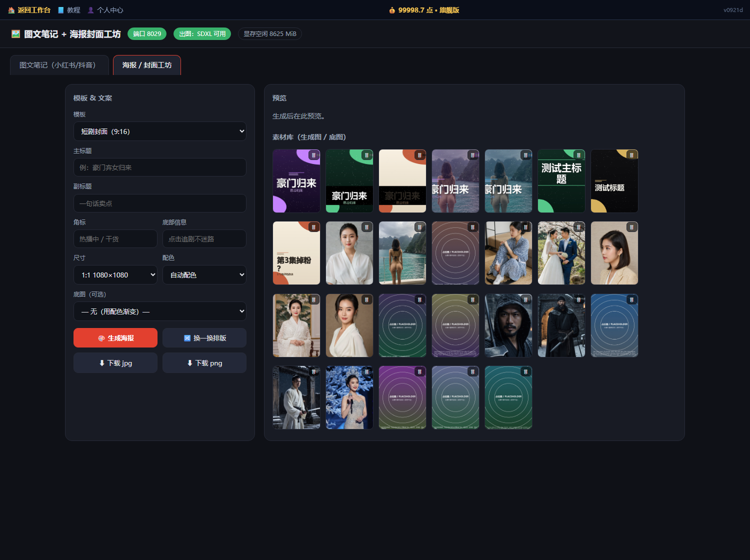
Task: Go back via 返回工作台 link
Action: coord(29,10)
